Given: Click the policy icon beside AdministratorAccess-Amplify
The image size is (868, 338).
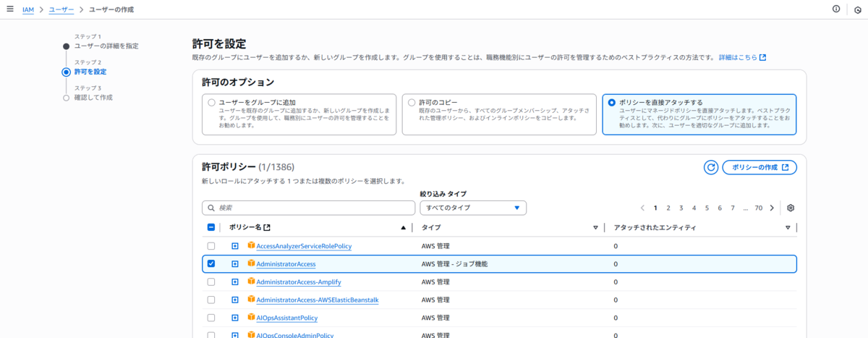Looking at the screenshot, I should coord(252,282).
